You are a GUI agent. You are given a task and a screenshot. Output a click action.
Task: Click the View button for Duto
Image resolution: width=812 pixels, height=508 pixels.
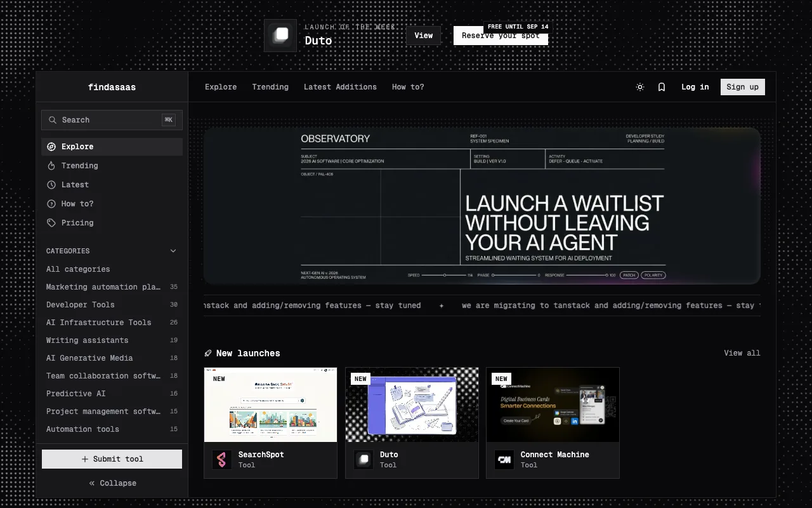(424, 36)
